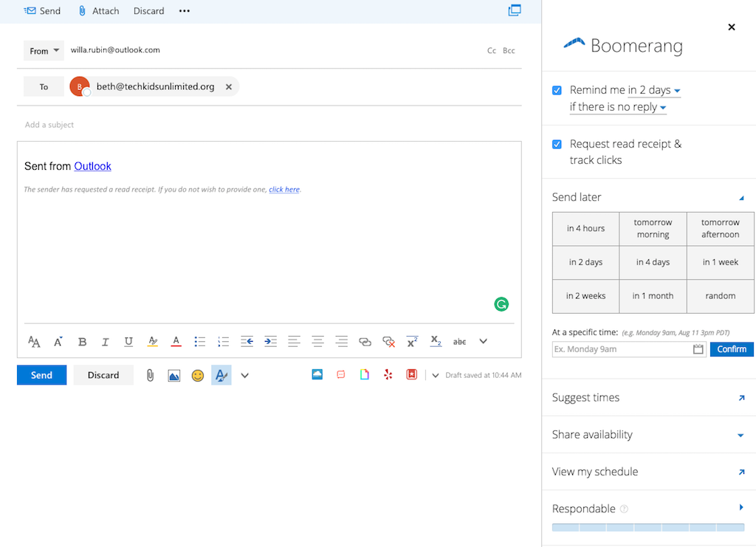Screen dimensions: 756x547
Task: Click the Outlook link in the email body
Action: click(92, 166)
